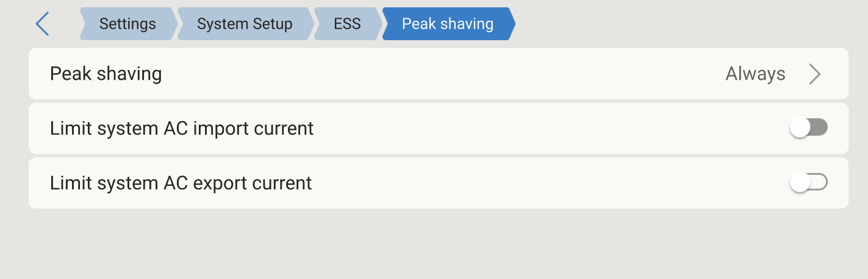Click the "Always" peak shaving value

(755, 74)
